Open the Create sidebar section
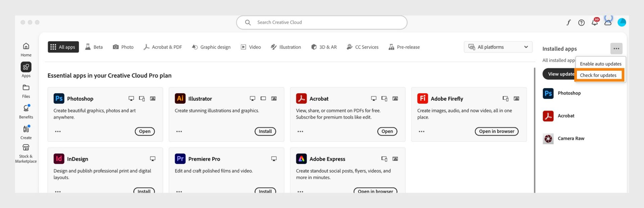 coord(26,129)
